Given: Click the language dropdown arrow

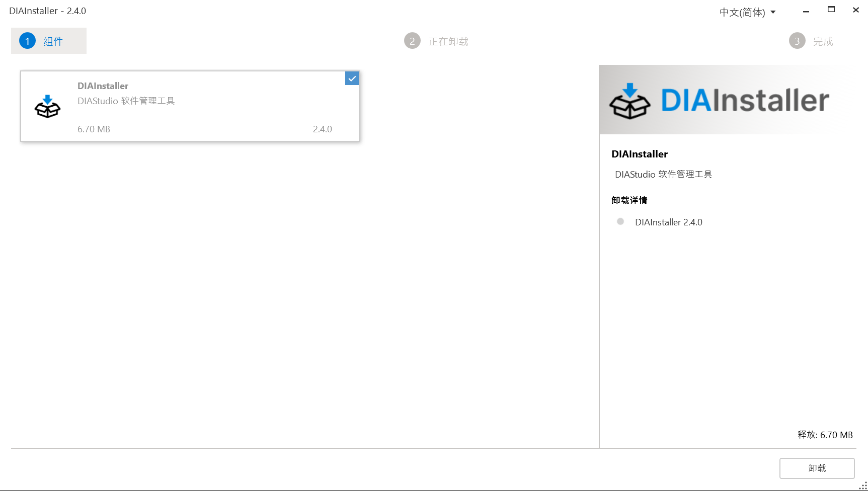Looking at the screenshot, I should click(x=773, y=12).
